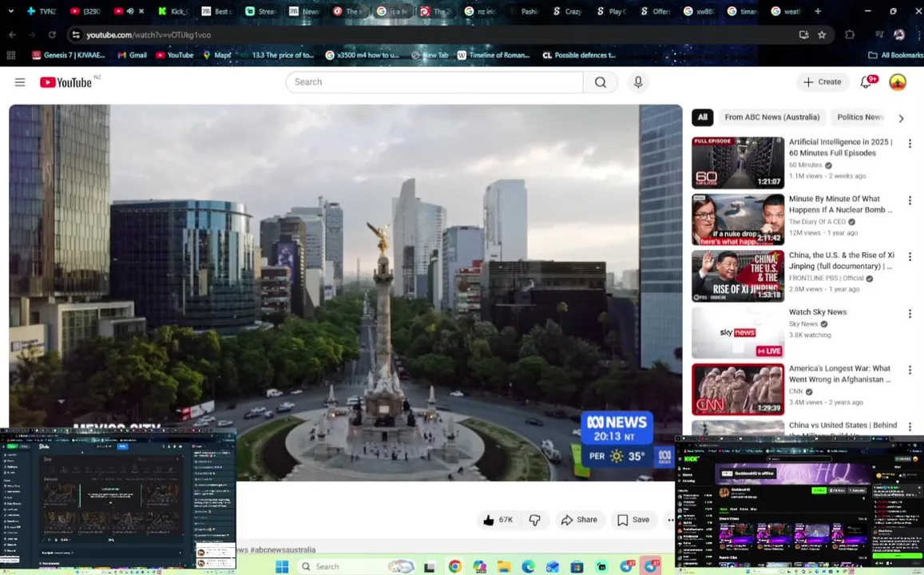924x575 pixels.
Task: Open Timeline of Roman bookmark
Action: pos(494,55)
